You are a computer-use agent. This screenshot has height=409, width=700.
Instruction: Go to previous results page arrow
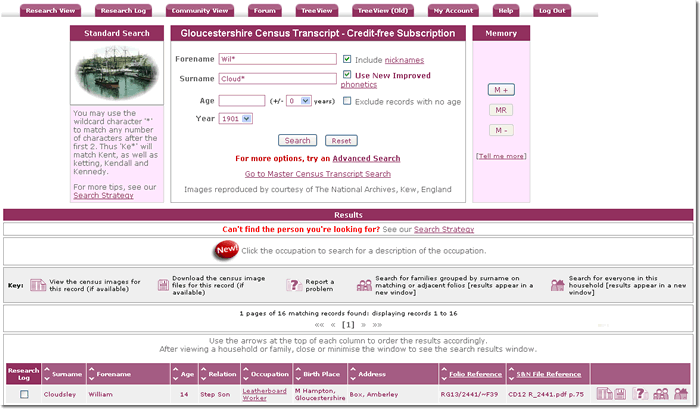[333, 325]
